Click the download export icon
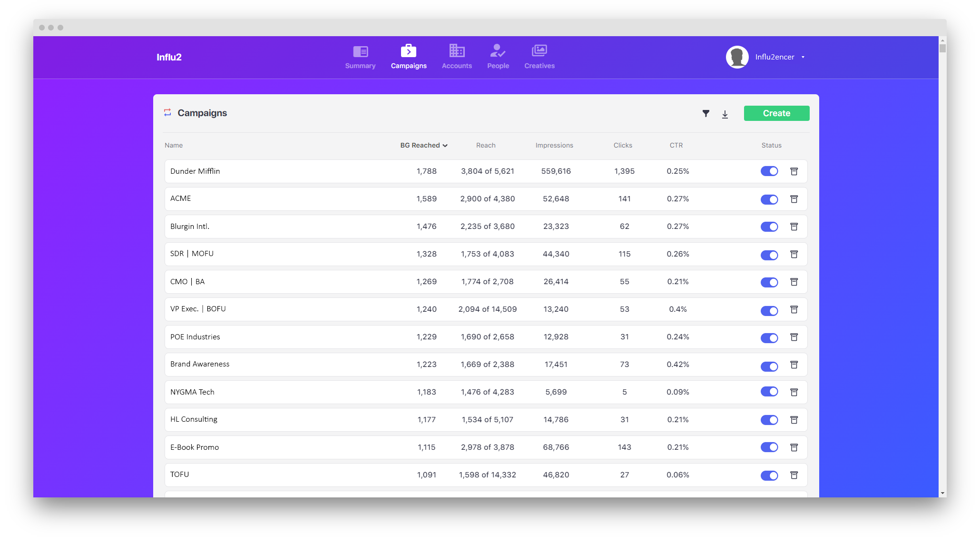Screen dimensions: 980x545 point(725,114)
